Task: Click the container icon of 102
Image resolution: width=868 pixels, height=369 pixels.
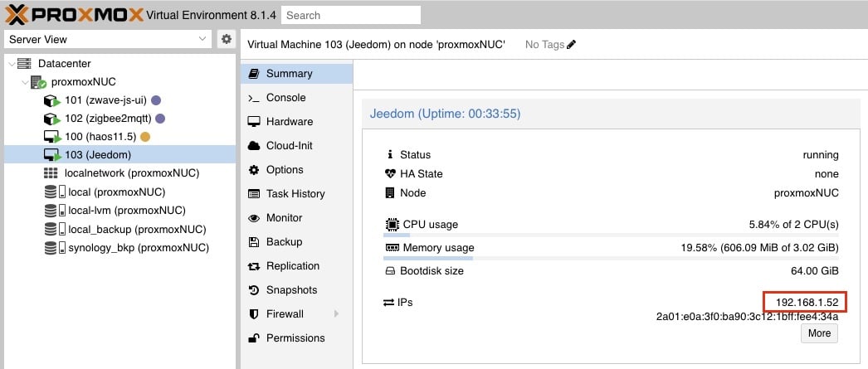Action: point(51,119)
